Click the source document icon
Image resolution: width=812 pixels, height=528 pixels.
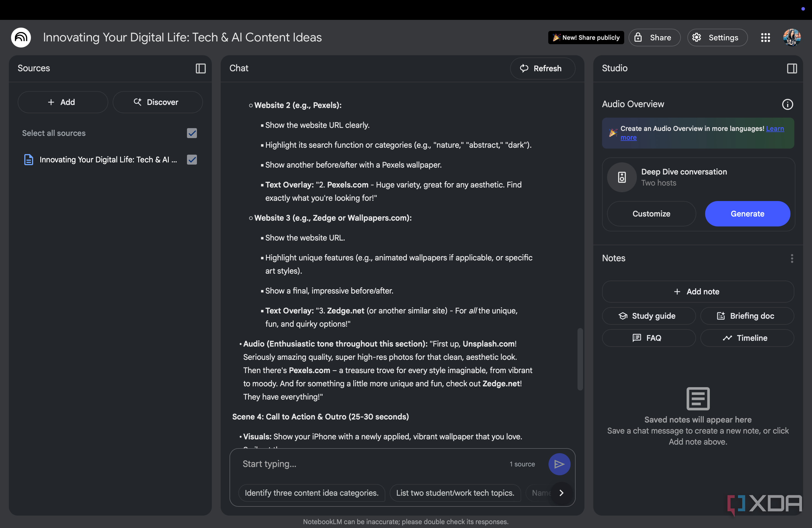click(29, 160)
